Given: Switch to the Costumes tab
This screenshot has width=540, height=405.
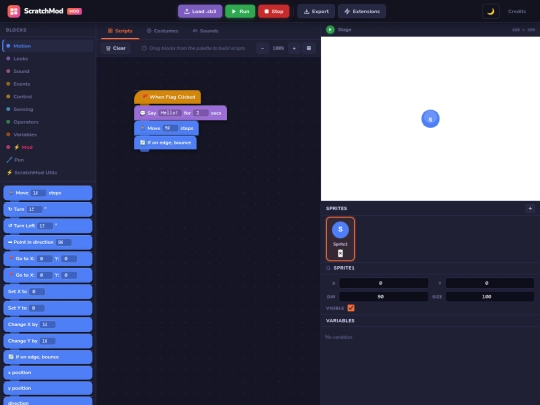Looking at the screenshot, I should click(162, 31).
